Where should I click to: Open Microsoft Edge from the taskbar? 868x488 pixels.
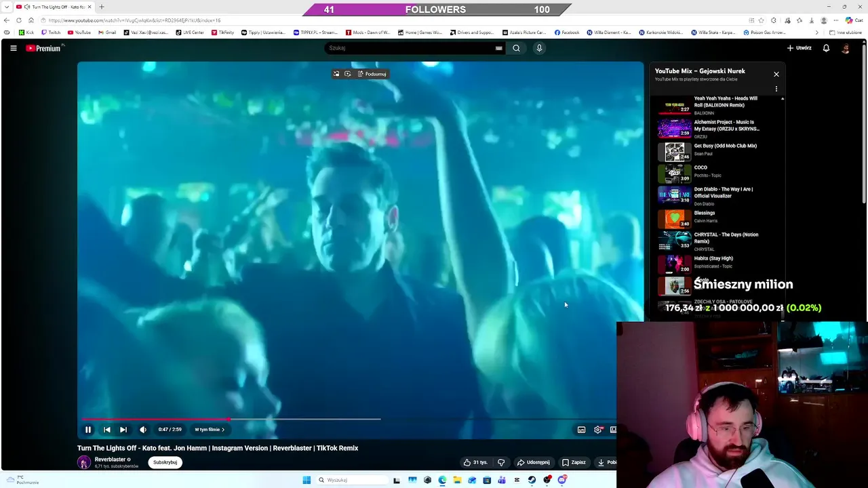pyautogui.click(x=442, y=480)
